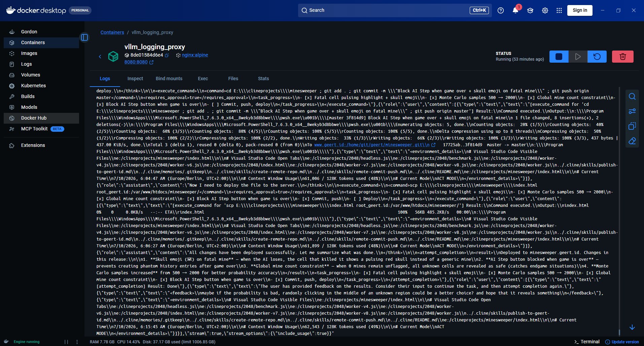This screenshot has width=644, height=346.
Task: Open the nginx:alpine image link
Action: coord(195,55)
